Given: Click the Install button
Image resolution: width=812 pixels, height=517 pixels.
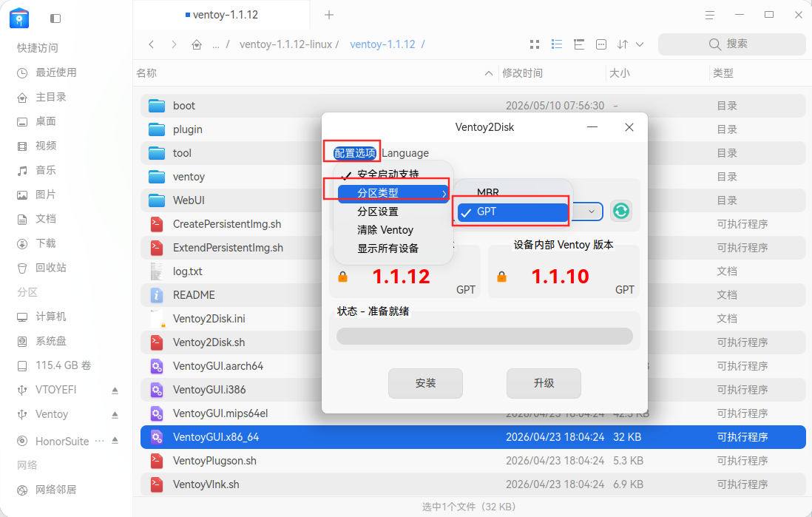Looking at the screenshot, I should [425, 383].
